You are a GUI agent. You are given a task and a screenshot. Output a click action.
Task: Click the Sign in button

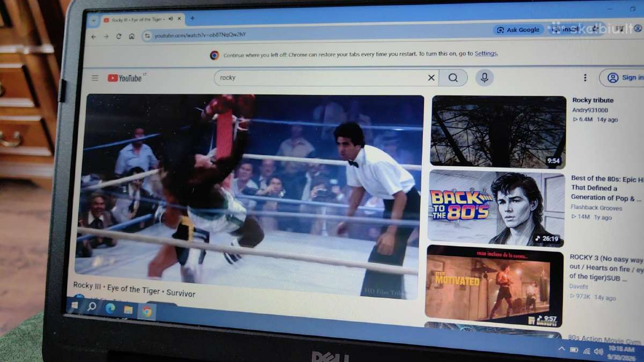pyautogui.click(x=623, y=78)
